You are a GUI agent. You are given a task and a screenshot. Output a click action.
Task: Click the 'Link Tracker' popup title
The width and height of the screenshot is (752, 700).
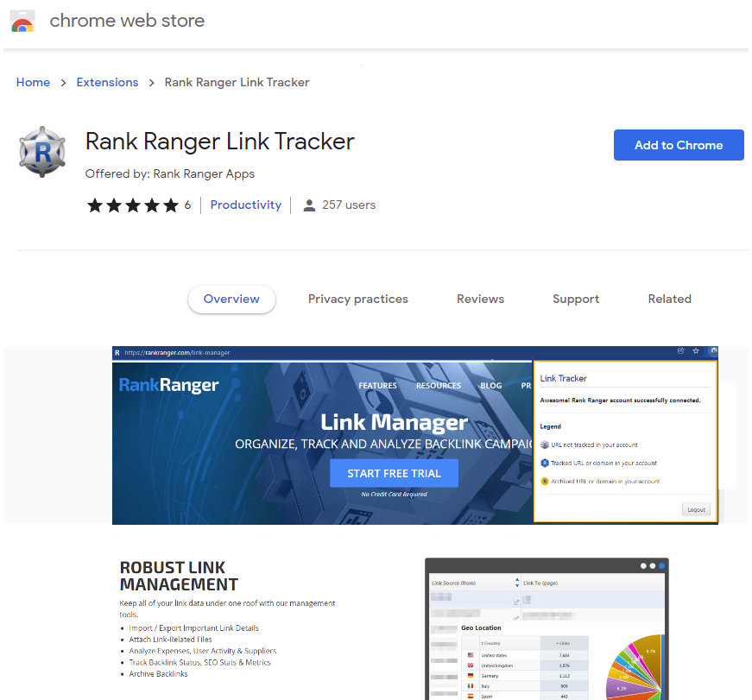pos(563,378)
